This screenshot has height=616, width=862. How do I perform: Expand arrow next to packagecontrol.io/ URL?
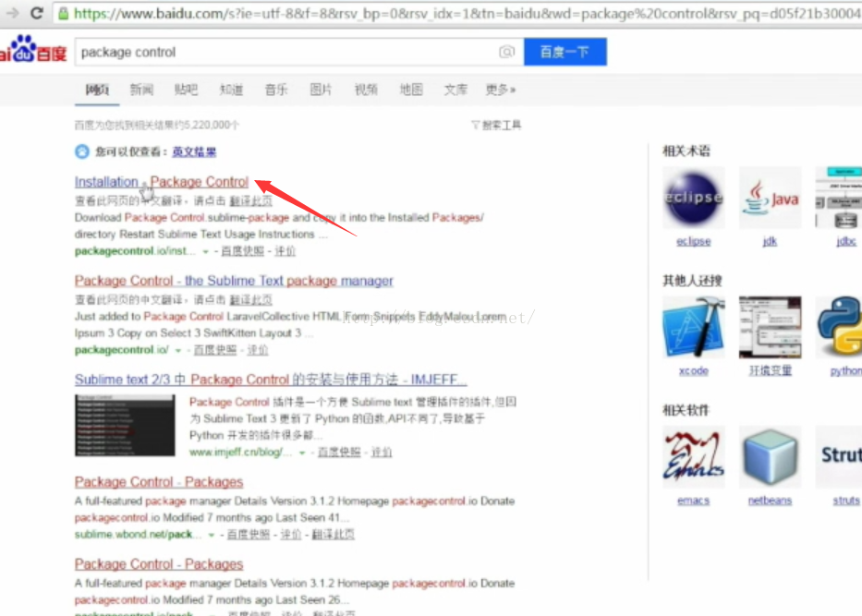[x=177, y=350]
